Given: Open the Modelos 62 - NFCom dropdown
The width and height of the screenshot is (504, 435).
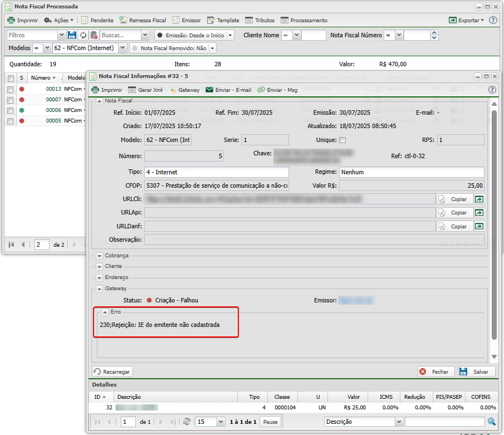Looking at the screenshot, I should click(x=123, y=48).
